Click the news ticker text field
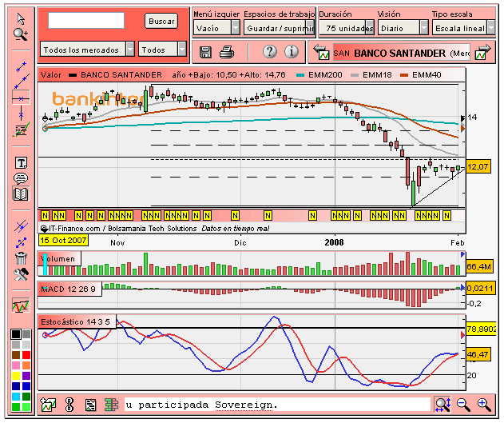This screenshot has height=423, width=504. [277, 405]
